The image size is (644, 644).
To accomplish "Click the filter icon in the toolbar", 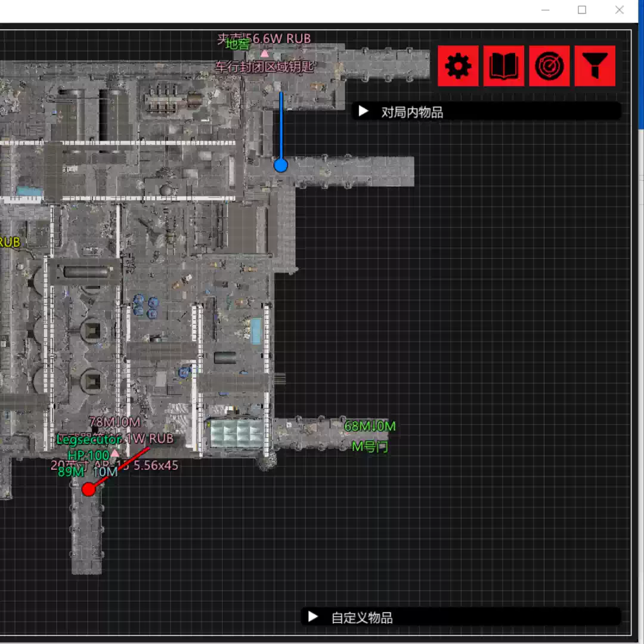I will (595, 66).
